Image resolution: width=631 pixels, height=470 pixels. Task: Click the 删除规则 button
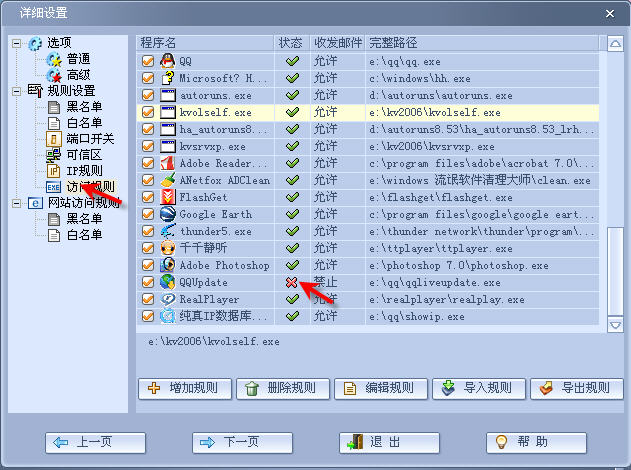pyautogui.click(x=283, y=388)
